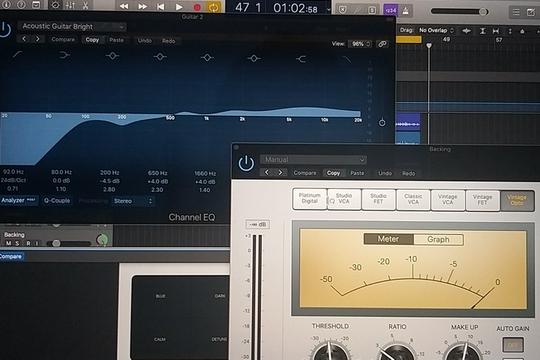This screenshot has width=540, height=360.
Task: Toggle the Compressor plugin power button
Action: 246,163
